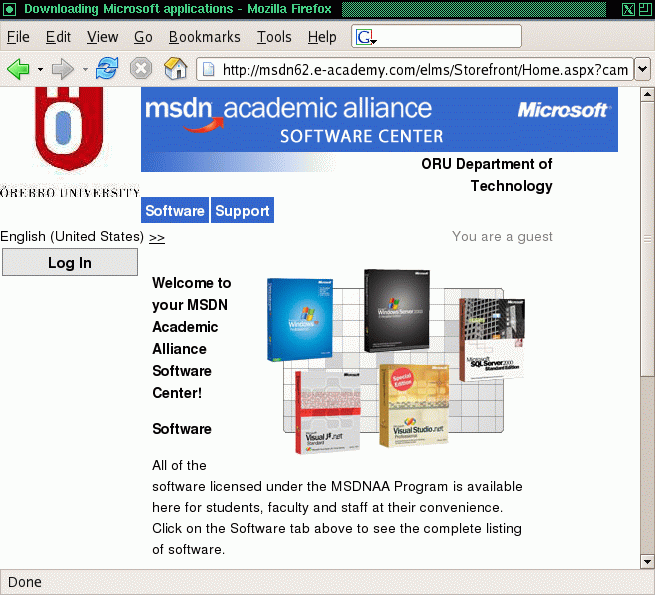Screen dimensions: 655x595
Task: Click the Stop loading icon
Action: click(x=141, y=69)
